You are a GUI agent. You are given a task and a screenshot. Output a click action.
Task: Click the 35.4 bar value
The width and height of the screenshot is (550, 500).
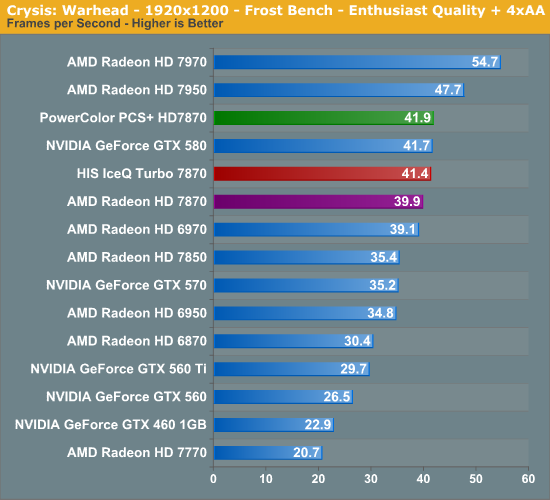click(x=384, y=257)
